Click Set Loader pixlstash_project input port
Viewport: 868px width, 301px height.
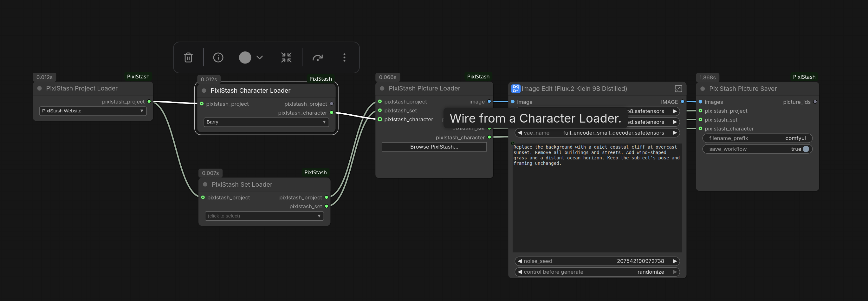203,197
